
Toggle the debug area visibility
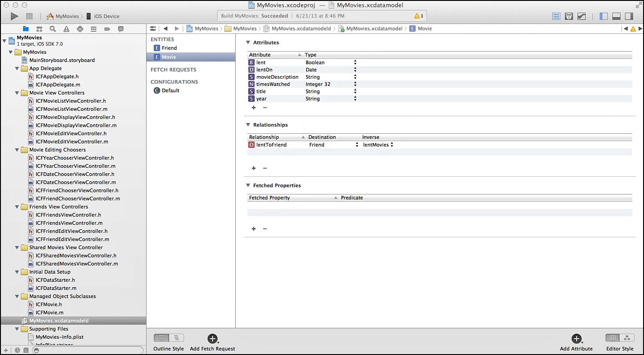coord(616,16)
